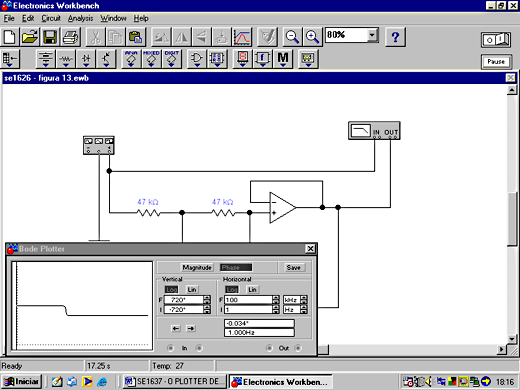
Task: Set Vertical axis to Log
Action: coord(172,289)
